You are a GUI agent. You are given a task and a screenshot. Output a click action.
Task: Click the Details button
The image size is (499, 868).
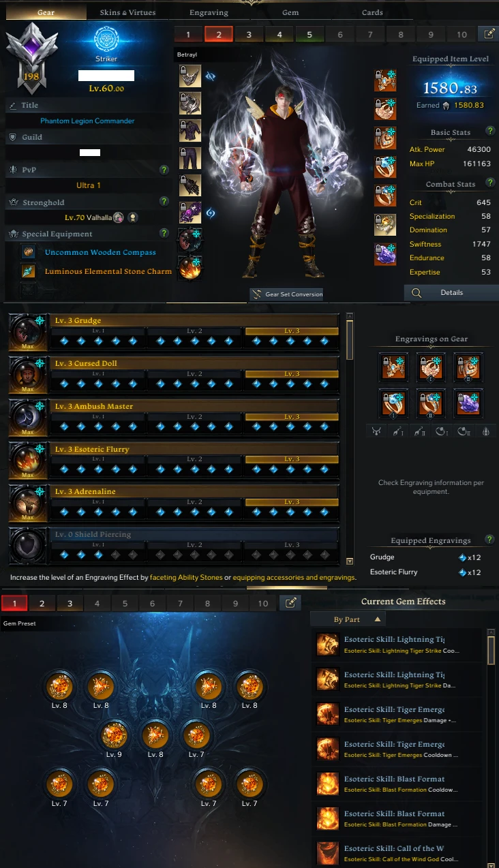451,293
